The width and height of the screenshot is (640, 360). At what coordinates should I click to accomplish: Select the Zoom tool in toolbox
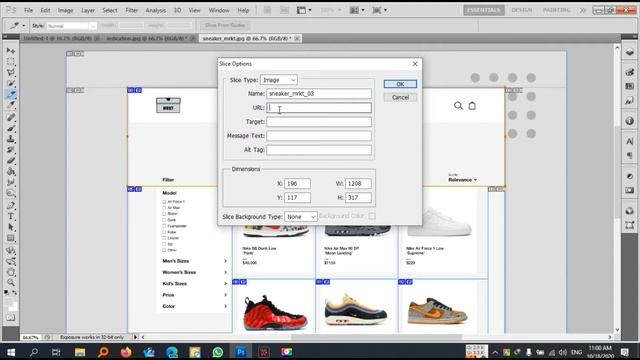(x=11, y=282)
